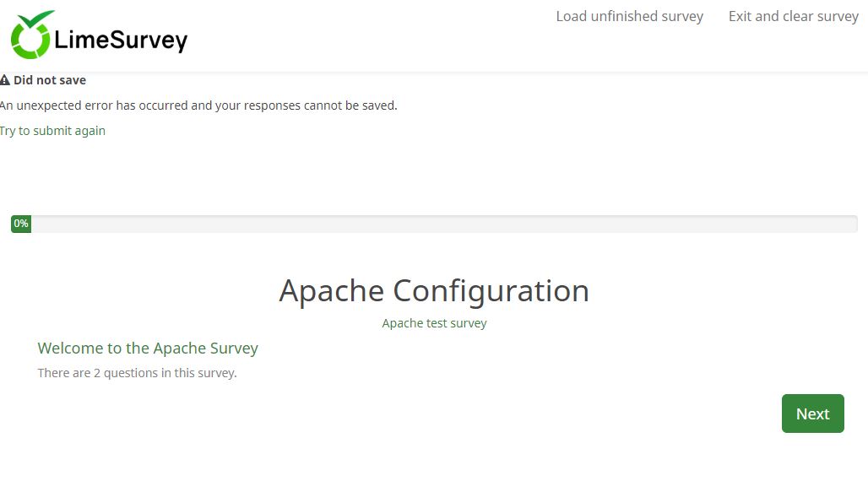Image resolution: width=868 pixels, height=481 pixels.
Task: Click the Apache Configuration survey title
Action: (x=434, y=290)
